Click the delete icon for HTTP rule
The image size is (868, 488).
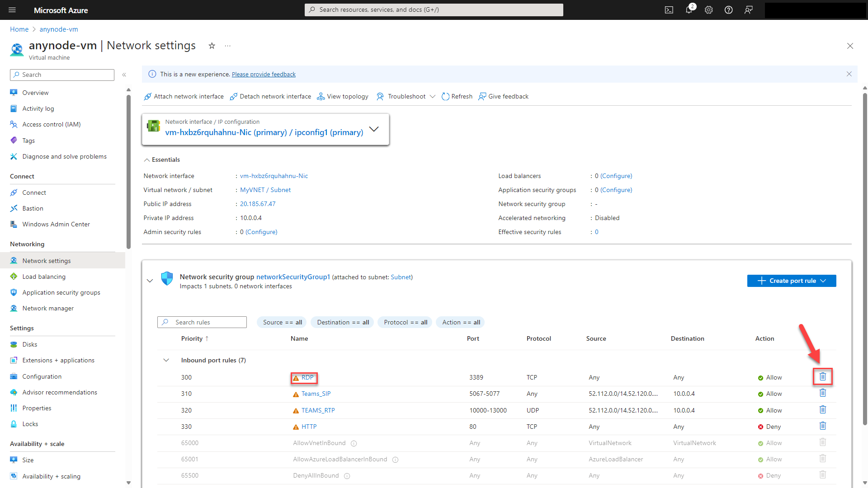(x=823, y=426)
